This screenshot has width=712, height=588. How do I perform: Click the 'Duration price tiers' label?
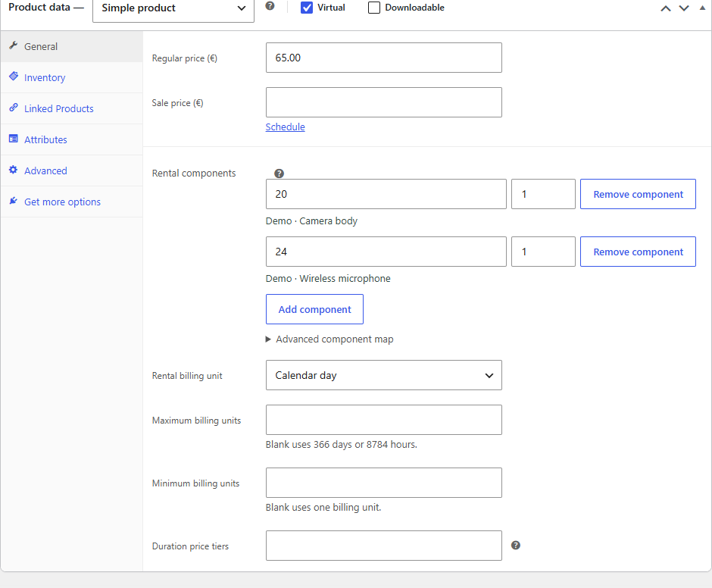[x=190, y=546]
